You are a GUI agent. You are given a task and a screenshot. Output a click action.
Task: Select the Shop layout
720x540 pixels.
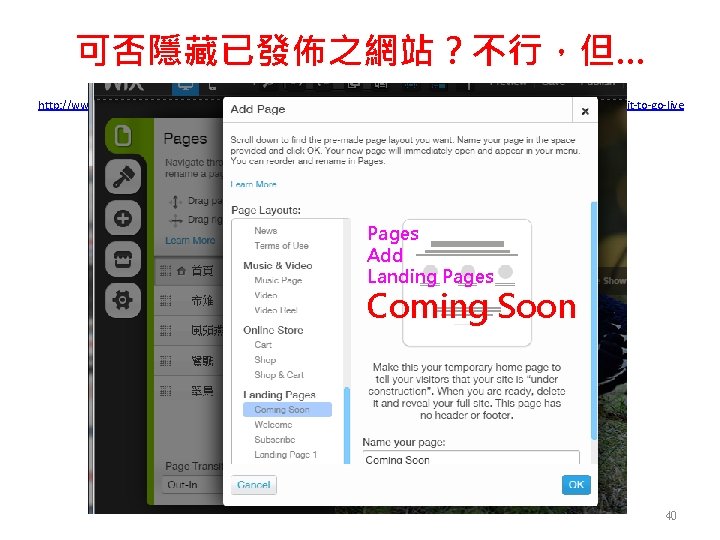[x=265, y=360]
